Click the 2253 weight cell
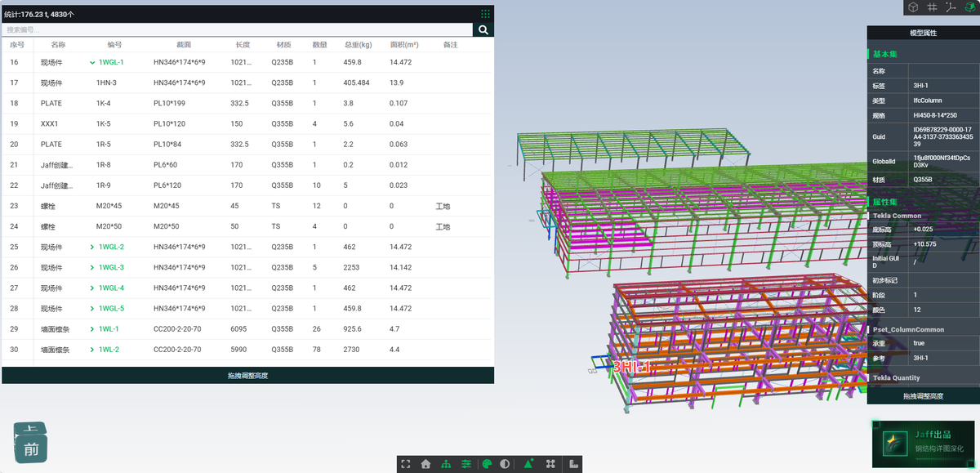The height and width of the screenshot is (473, 980). 352,267
